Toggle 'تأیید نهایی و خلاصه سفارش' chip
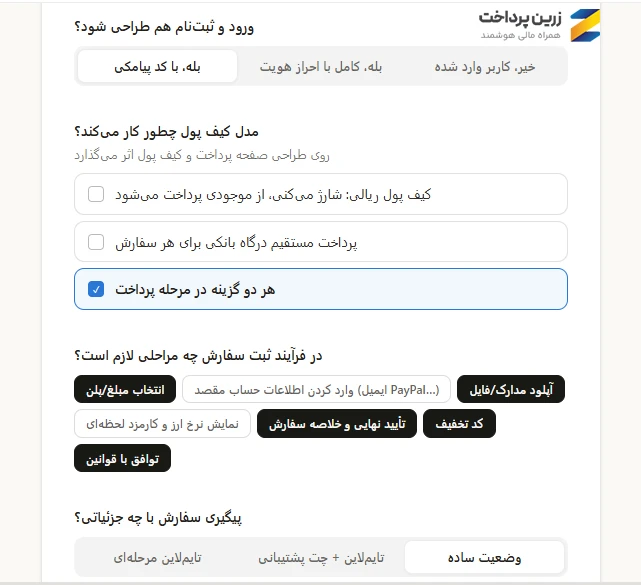Screen dimensions: 641x585 337,424
